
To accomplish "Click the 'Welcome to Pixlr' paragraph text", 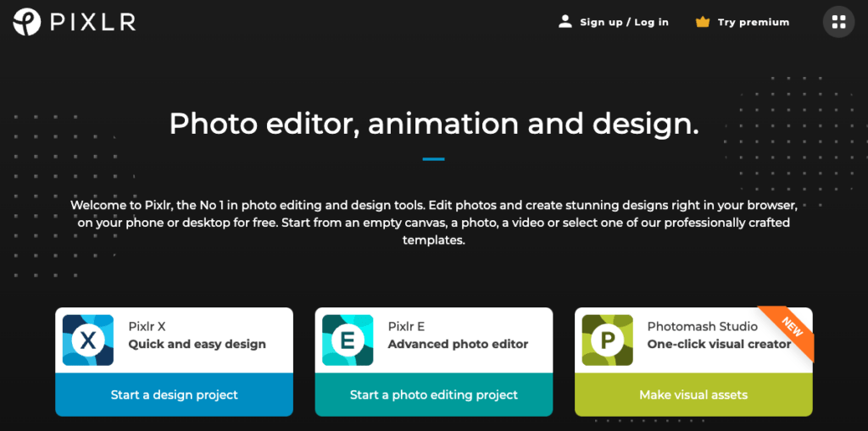I will tap(434, 223).
